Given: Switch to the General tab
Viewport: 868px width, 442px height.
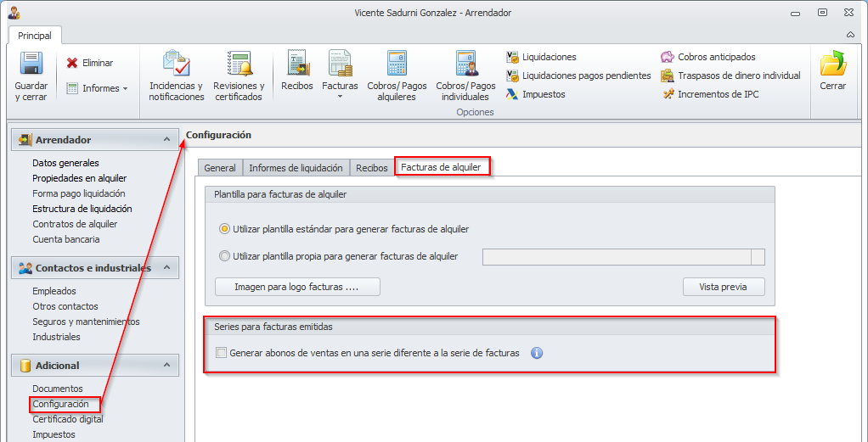Looking at the screenshot, I should [x=220, y=168].
